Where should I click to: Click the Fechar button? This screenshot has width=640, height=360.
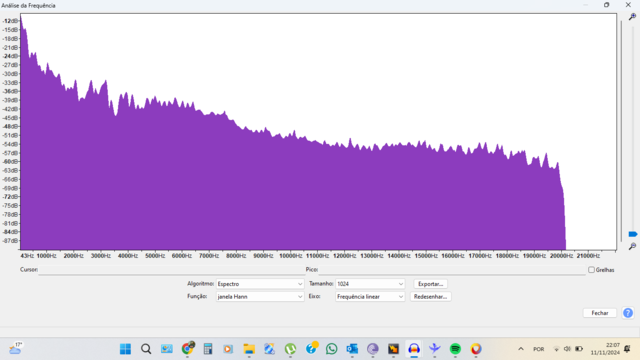click(600, 313)
